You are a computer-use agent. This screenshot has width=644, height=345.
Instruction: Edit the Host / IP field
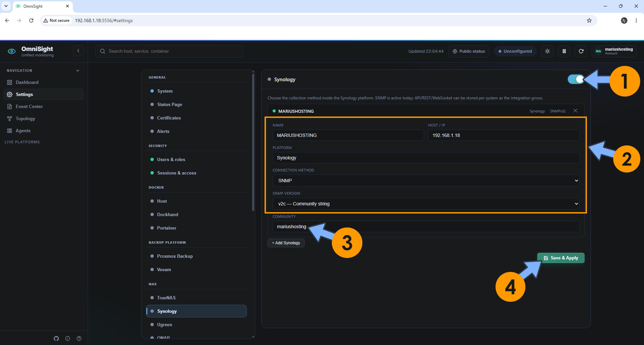coord(504,135)
